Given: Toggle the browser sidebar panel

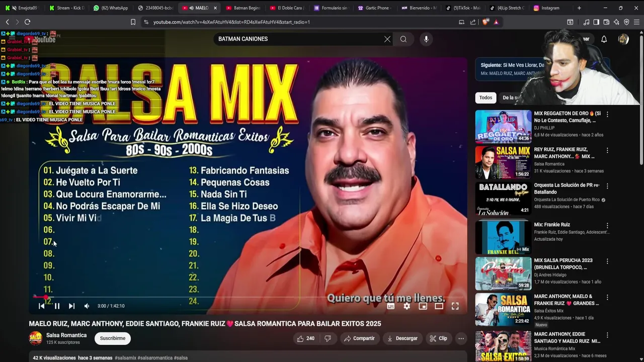Looking at the screenshot, I should (x=596, y=22).
